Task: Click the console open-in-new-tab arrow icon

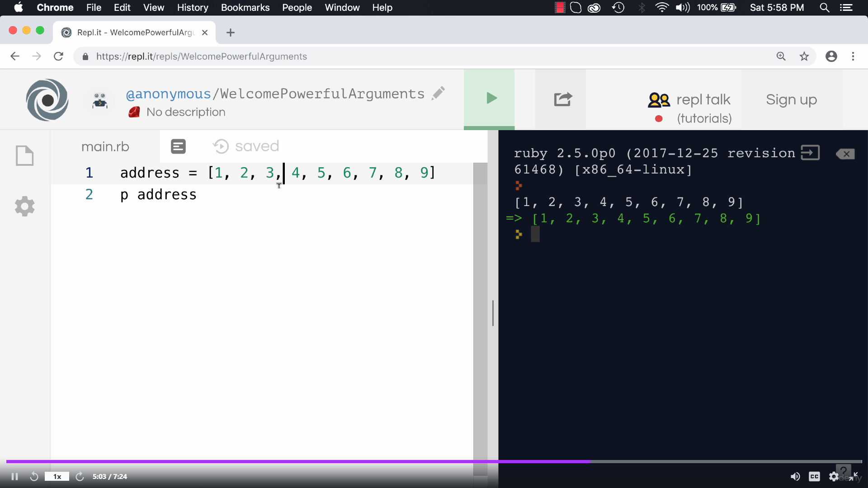Action: (810, 153)
